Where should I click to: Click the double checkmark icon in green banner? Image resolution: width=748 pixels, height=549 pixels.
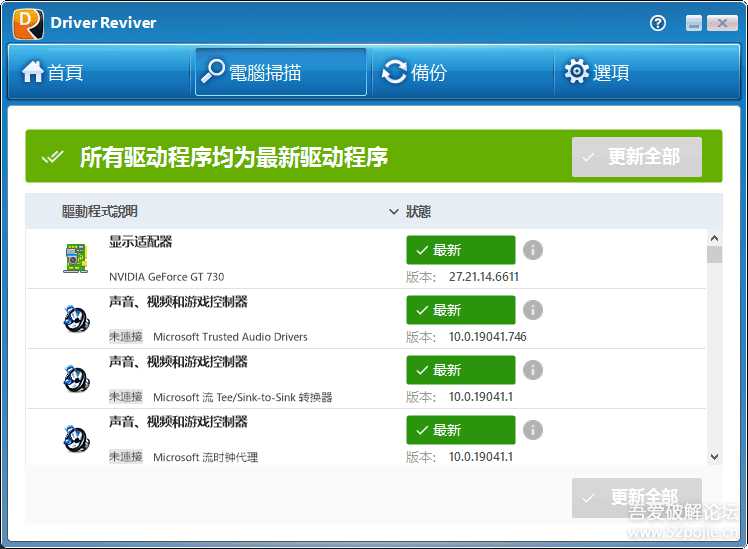tap(52, 156)
